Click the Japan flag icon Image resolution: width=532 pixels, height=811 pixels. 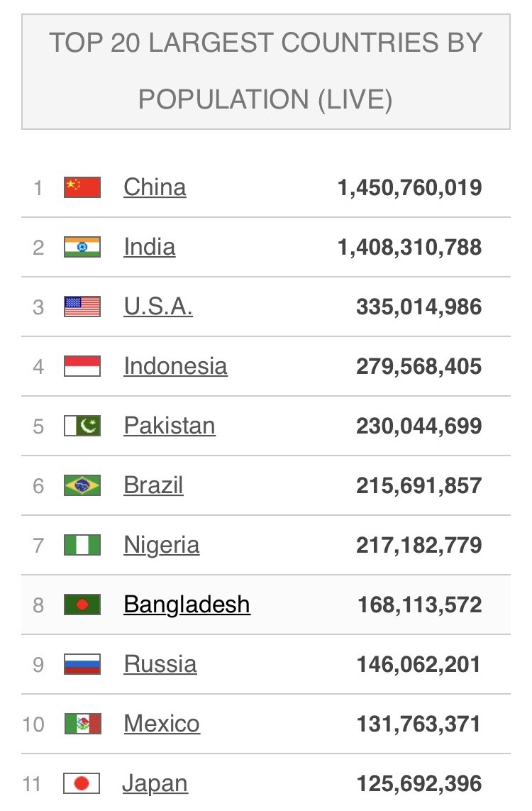pos(82,783)
